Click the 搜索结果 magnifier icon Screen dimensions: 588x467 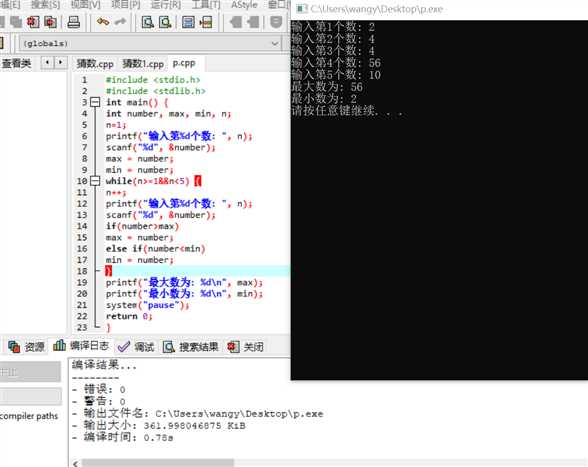pyautogui.click(x=169, y=347)
